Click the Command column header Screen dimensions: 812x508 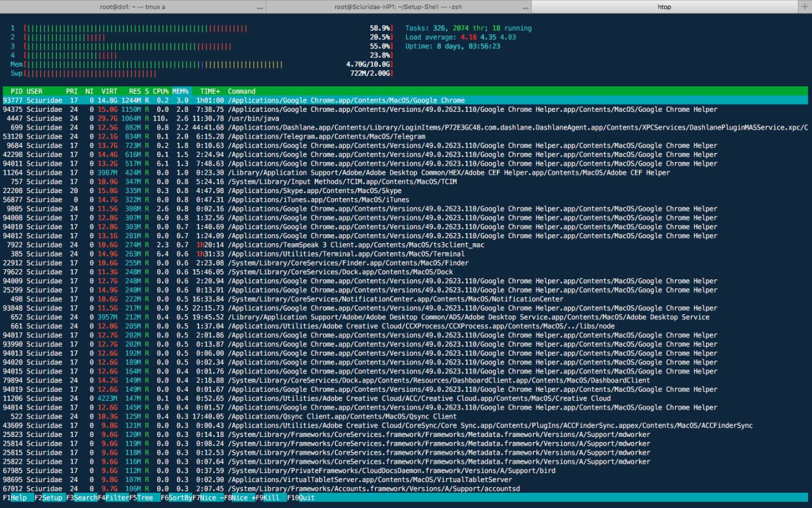click(x=242, y=91)
